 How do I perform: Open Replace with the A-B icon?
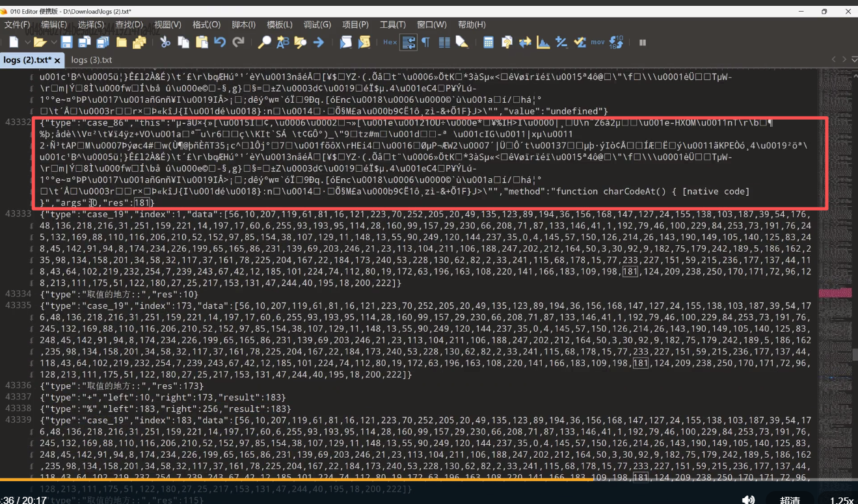(282, 42)
